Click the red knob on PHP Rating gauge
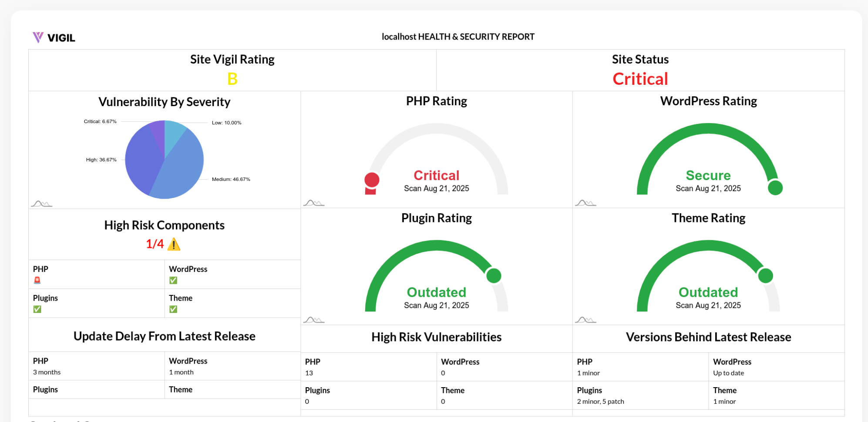868x422 pixels. (x=372, y=180)
